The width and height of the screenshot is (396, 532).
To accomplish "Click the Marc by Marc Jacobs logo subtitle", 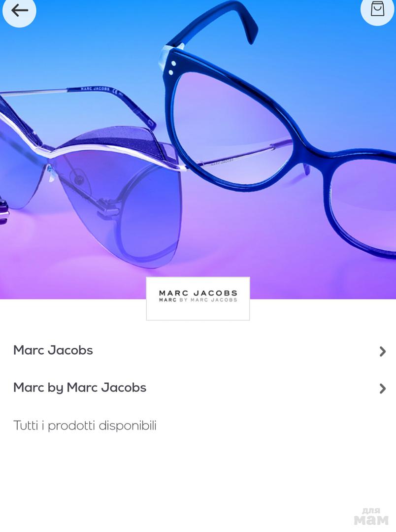I will (198, 300).
